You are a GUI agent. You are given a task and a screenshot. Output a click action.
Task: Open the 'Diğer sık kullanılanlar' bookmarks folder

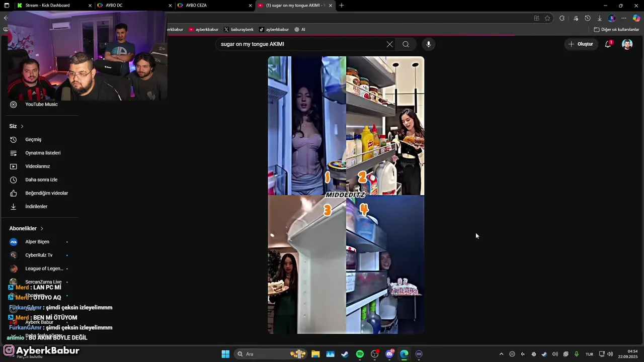click(x=617, y=30)
